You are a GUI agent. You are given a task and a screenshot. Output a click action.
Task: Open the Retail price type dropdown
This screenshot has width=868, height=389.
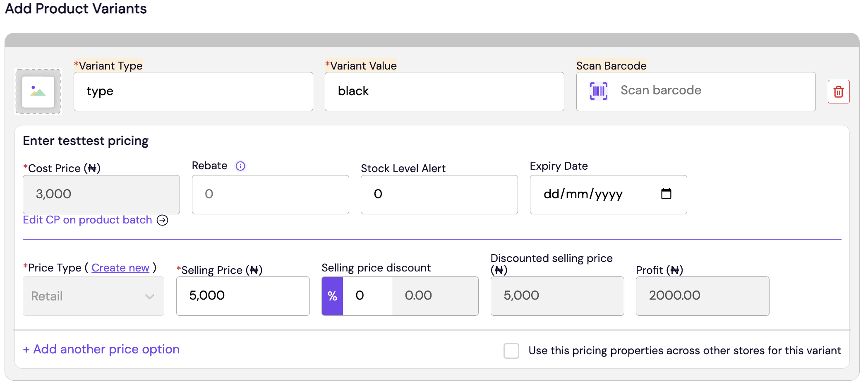pos(94,296)
